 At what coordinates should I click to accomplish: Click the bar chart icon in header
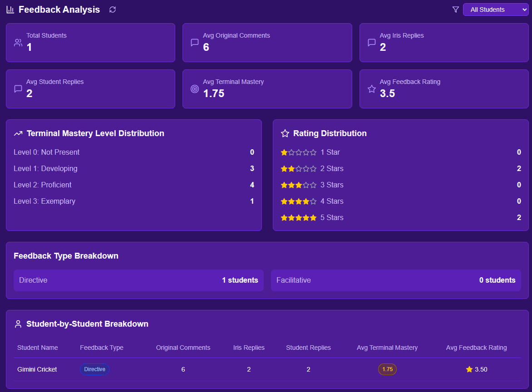pos(10,10)
